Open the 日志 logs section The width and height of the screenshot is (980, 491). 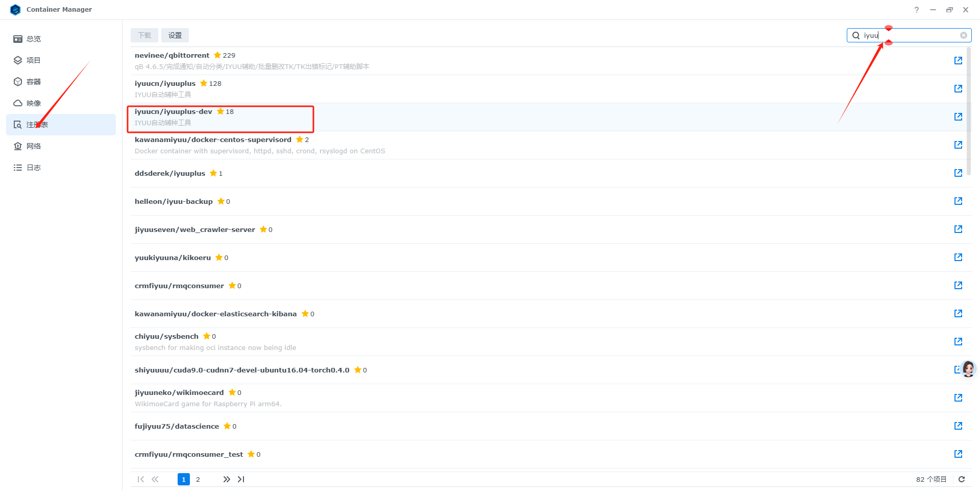[x=34, y=168]
